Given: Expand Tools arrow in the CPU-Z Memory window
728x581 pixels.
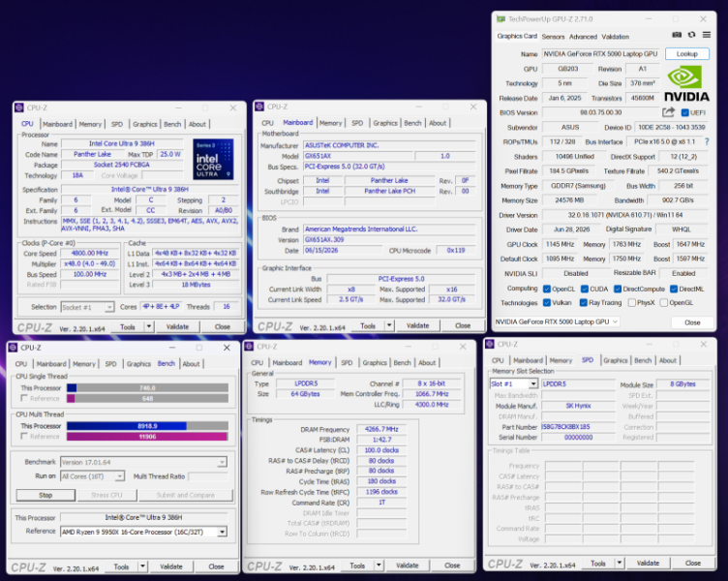Looking at the screenshot, I should click(379, 566).
